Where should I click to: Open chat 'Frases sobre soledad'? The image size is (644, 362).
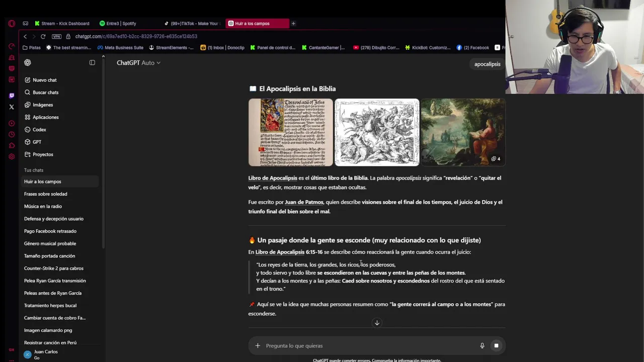(60, 194)
